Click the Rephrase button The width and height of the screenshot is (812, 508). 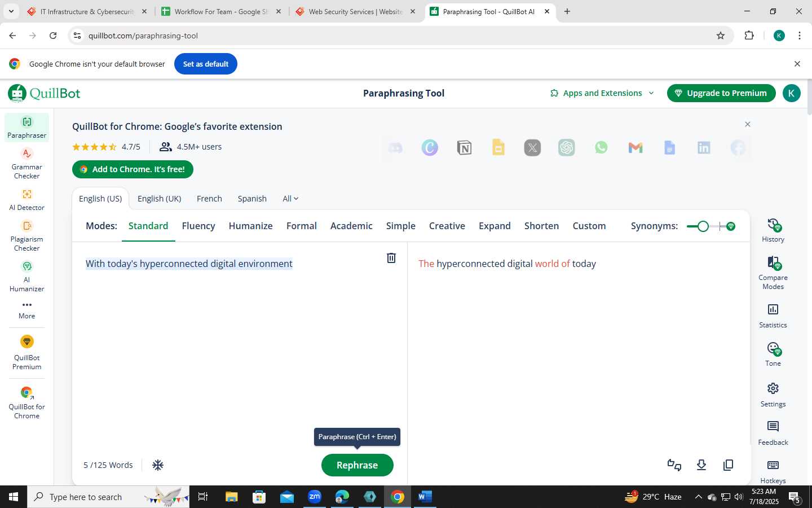[x=358, y=465]
